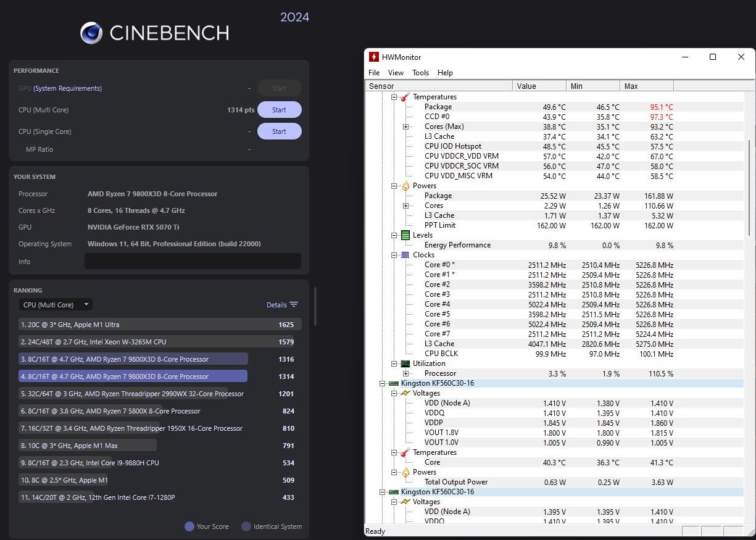Viewport: 756px width, 540px height.
Task: Open the CPU (Multi Core) ranking dropdown
Action: [56, 305]
